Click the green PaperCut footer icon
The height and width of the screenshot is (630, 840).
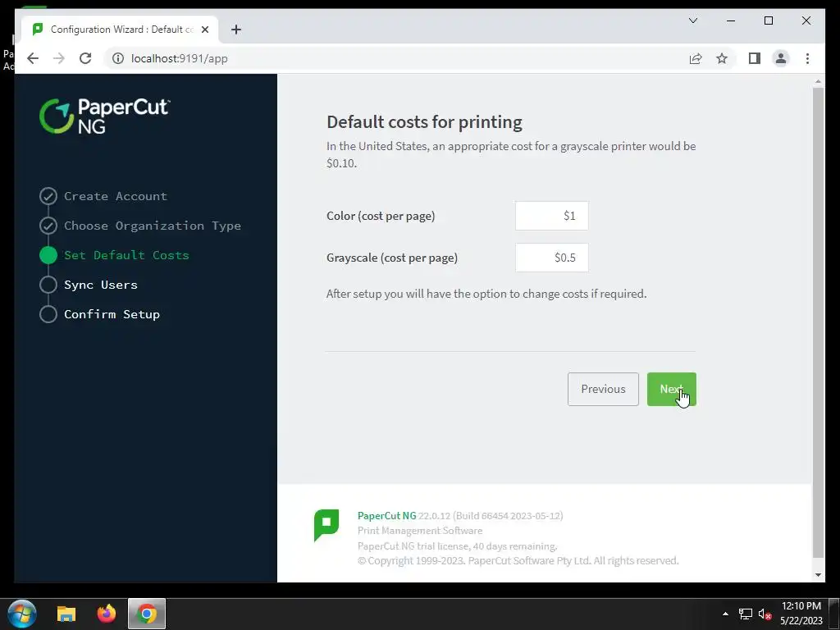326,525
